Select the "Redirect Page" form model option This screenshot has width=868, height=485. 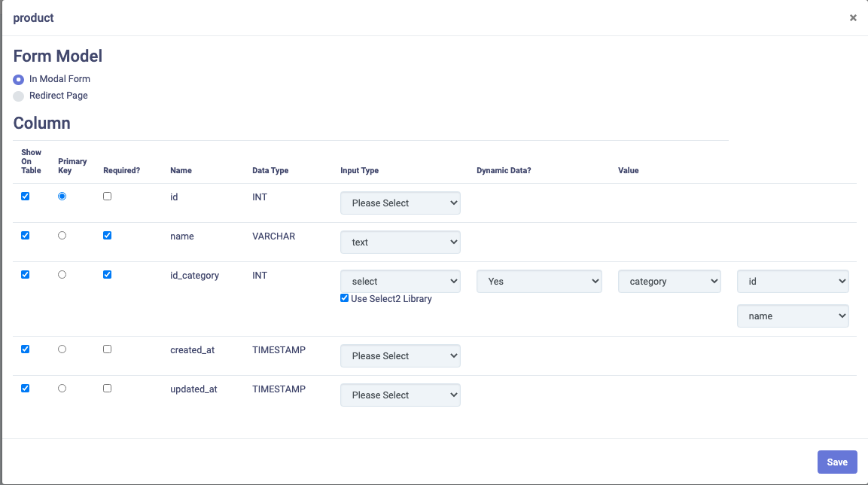17,96
